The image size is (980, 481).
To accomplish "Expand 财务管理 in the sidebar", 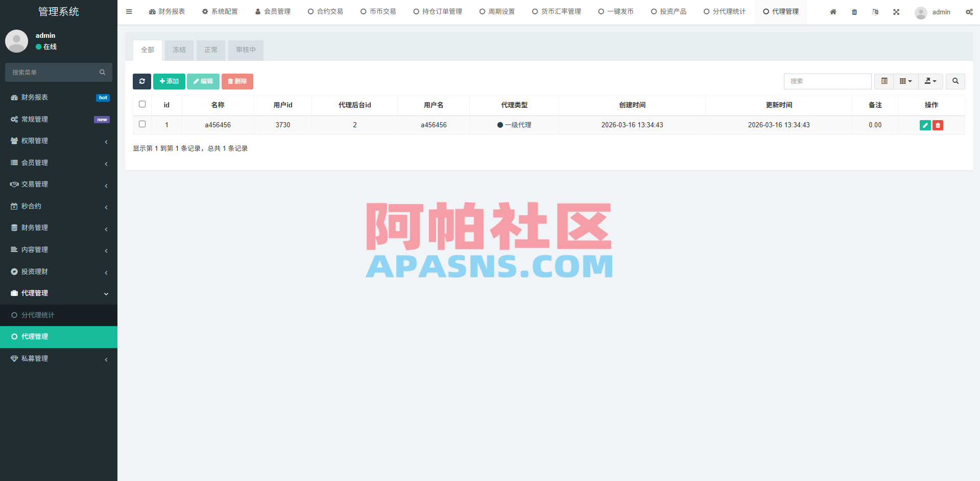I will pyautogui.click(x=59, y=228).
